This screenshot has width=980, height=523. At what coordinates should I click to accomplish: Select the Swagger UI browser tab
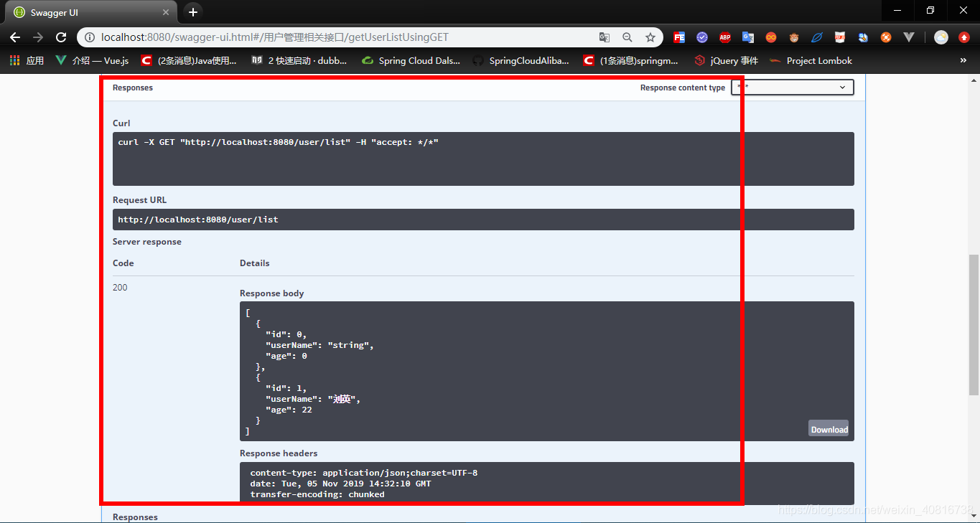tap(92, 12)
